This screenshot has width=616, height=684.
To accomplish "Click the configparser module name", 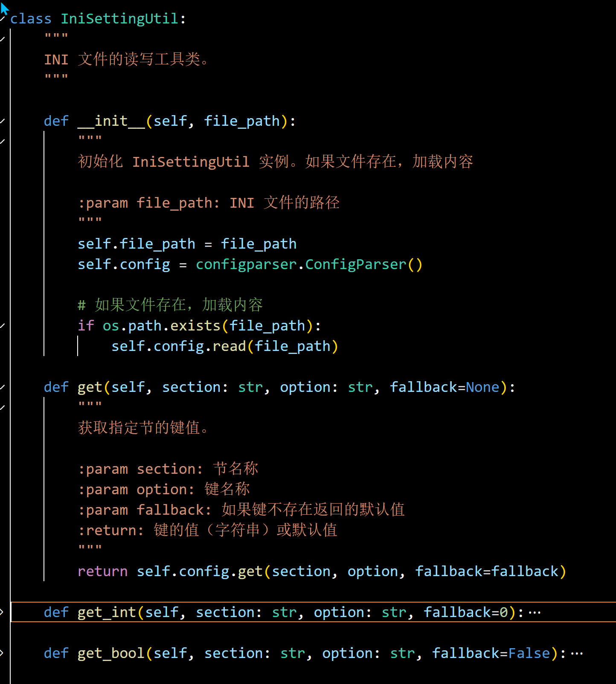I will tap(246, 264).
